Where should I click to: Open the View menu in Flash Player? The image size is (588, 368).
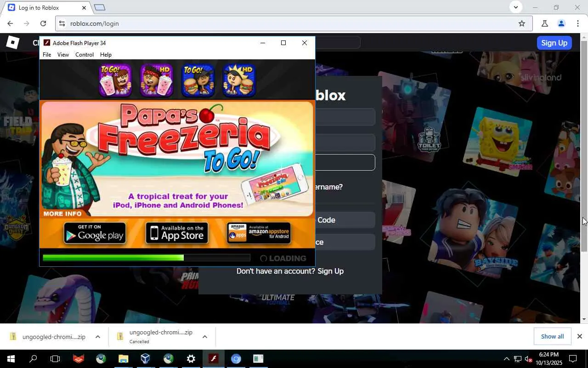tap(63, 55)
